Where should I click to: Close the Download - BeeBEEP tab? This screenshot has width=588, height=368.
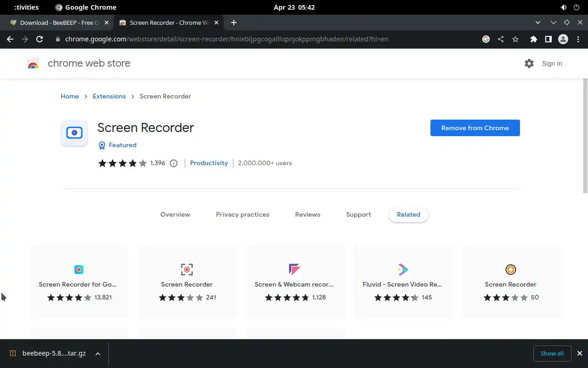[x=107, y=23]
